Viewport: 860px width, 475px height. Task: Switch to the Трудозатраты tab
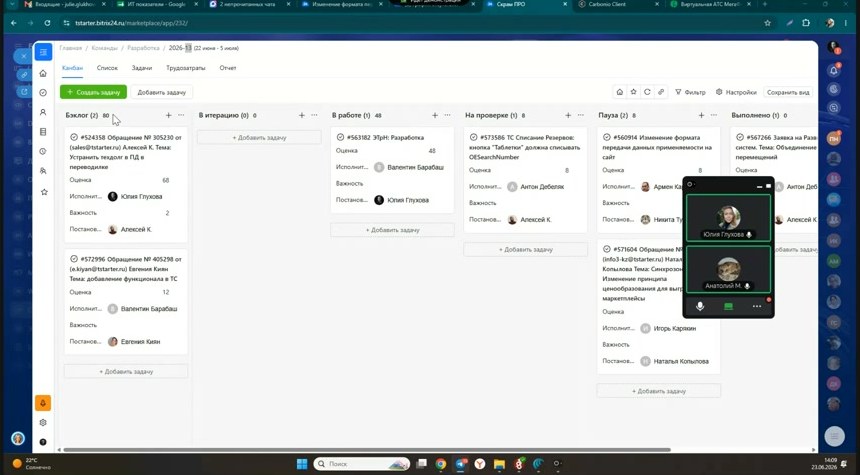185,68
